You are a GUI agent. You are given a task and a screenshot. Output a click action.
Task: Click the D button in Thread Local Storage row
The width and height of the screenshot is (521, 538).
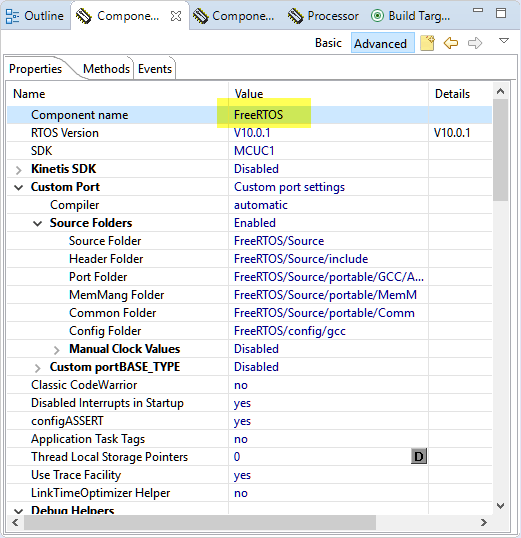point(419,457)
